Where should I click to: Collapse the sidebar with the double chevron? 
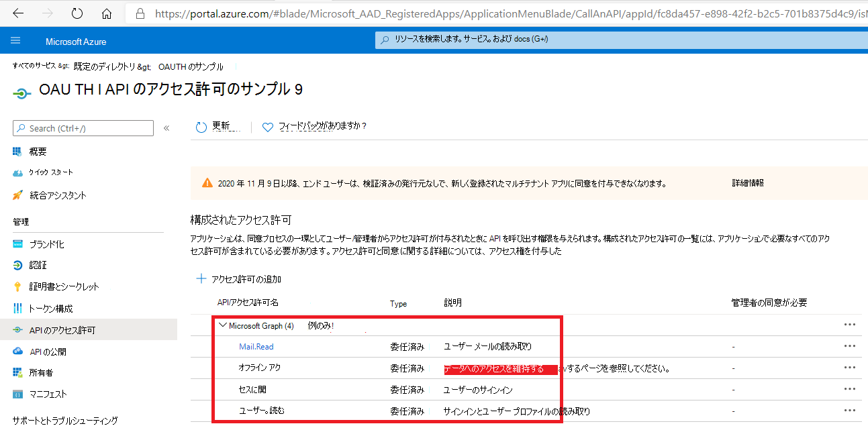coord(166,127)
